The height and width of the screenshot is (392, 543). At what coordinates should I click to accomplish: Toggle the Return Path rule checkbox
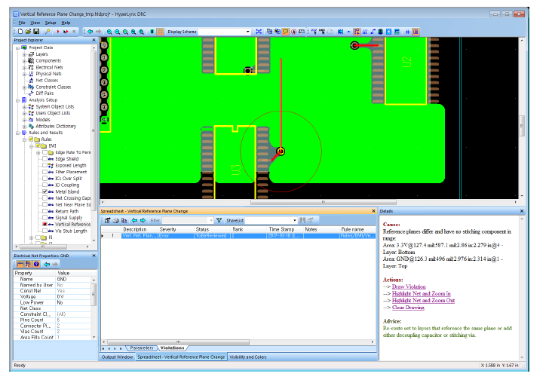(x=43, y=211)
